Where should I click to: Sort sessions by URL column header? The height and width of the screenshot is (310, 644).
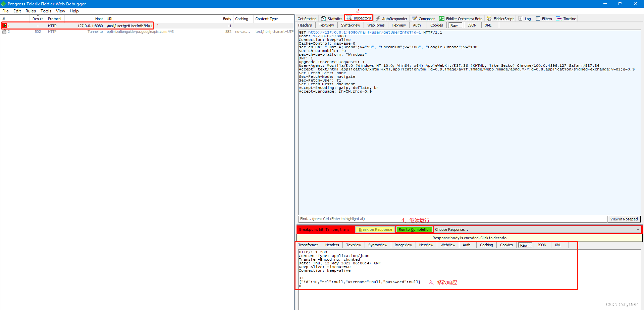click(160, 19)
